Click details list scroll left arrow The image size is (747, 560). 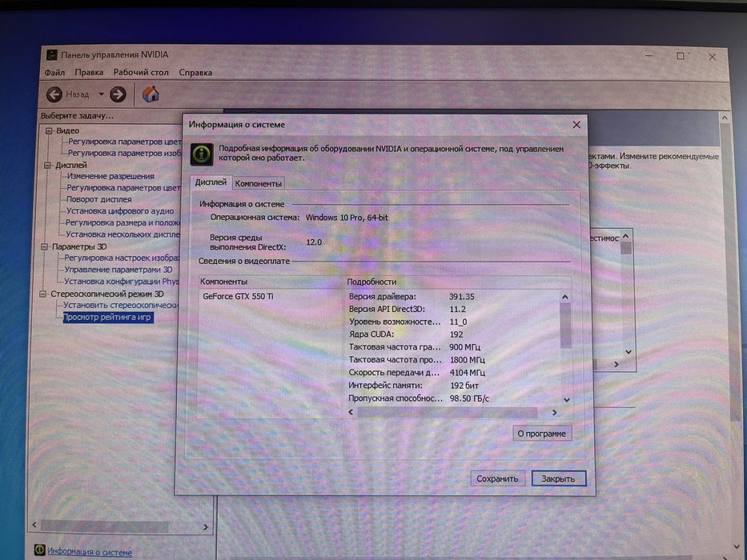[351, 412]
